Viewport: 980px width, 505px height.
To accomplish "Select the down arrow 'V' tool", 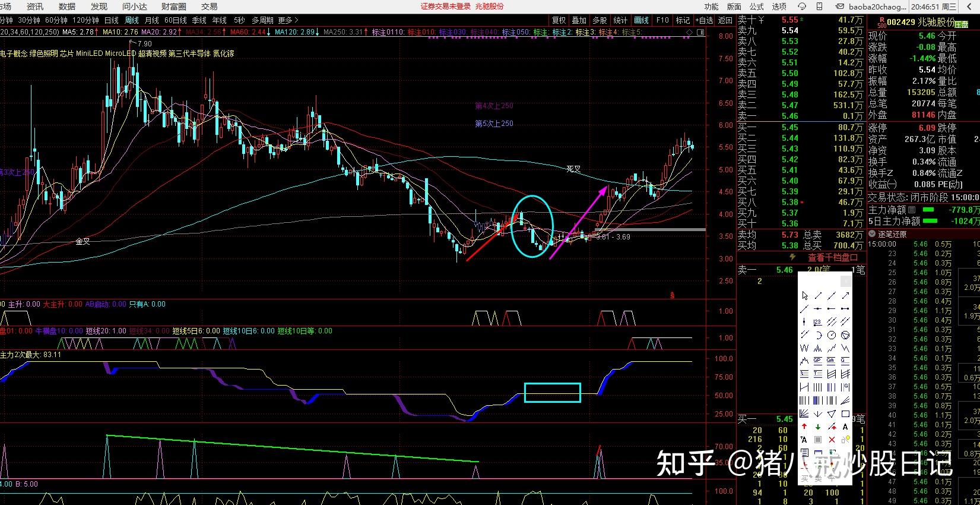I will [818, 414].
